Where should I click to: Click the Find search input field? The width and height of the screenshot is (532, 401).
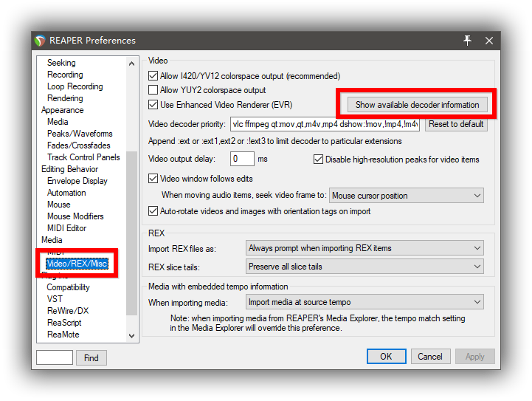pos(55,357)
